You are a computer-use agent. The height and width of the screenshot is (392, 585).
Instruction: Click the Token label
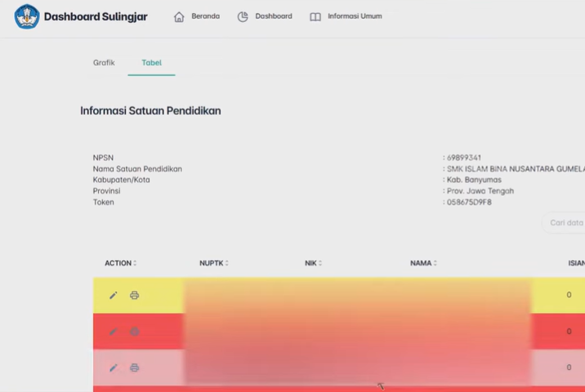(x=103, y=203)
